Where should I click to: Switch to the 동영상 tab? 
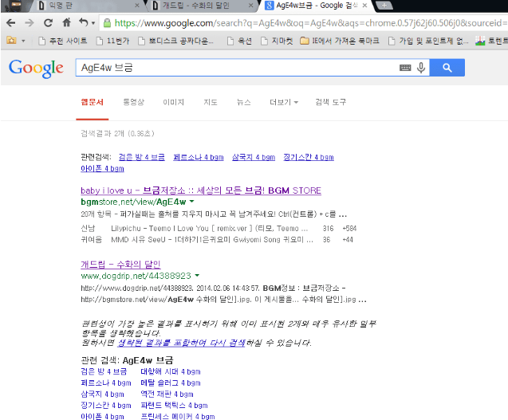click(133, 102)
